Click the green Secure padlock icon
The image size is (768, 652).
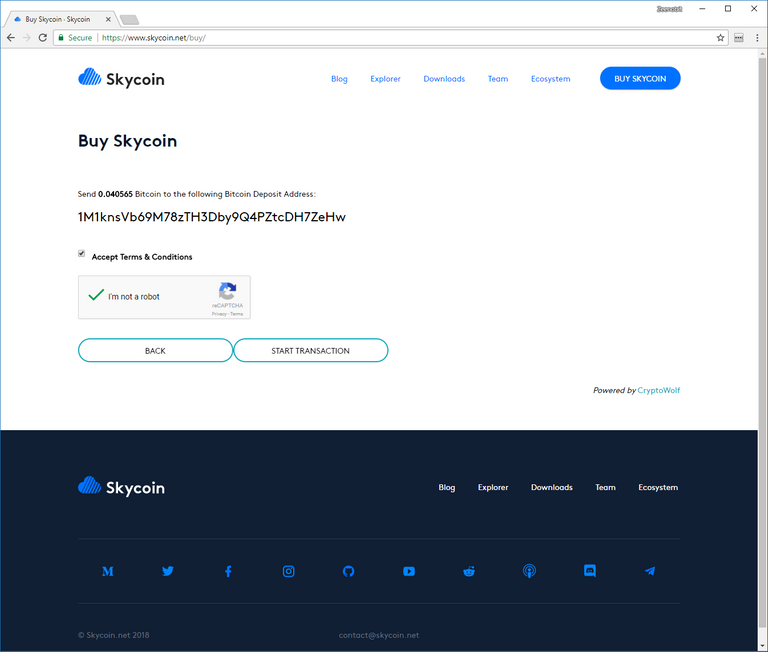click(x=61, y=38)
